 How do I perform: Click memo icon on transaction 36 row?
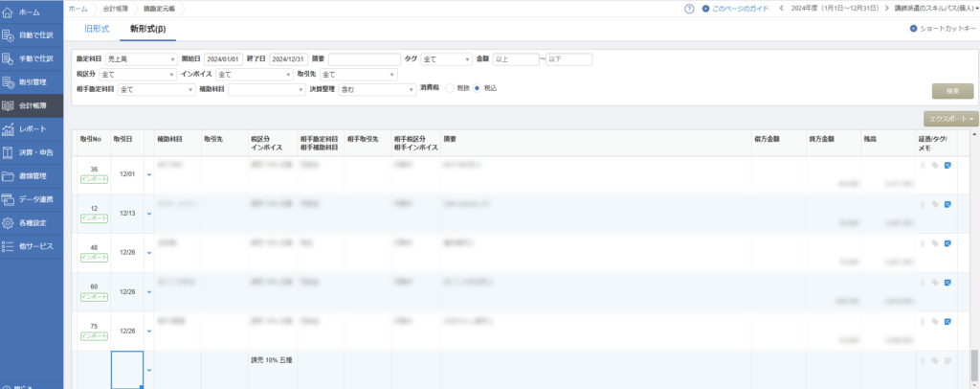click(947, 166)
